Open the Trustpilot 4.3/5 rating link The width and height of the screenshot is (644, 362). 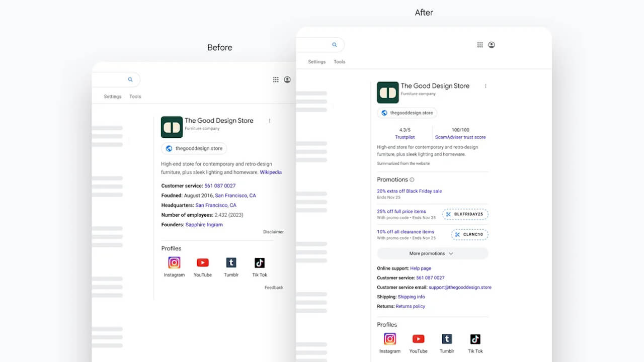[405, 137]
